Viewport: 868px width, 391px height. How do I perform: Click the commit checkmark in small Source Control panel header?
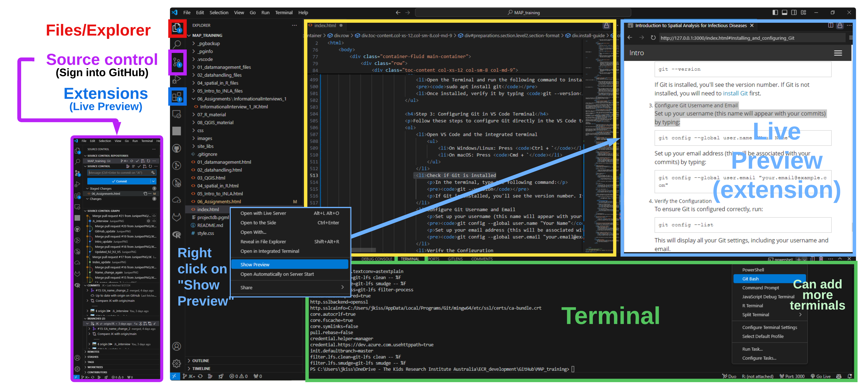(x=139, y=166)
